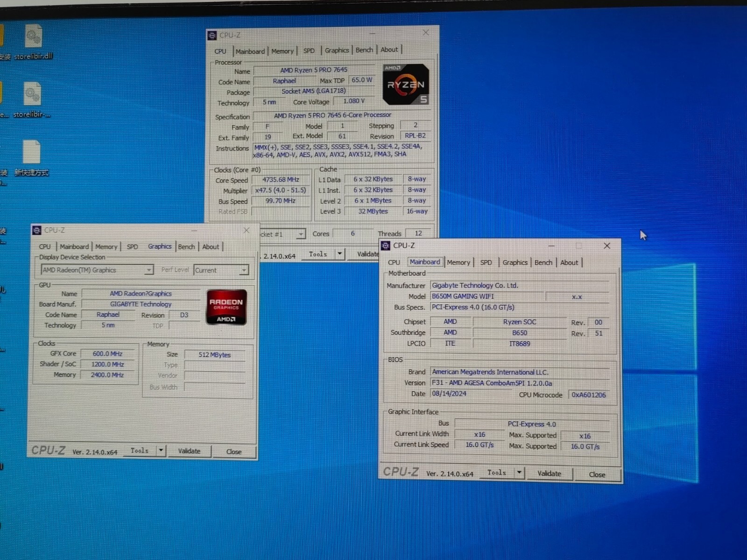This screenshot has width=747, height=560.
Task: Open SPD tab in top CPU window
Action: click(309, 51)
